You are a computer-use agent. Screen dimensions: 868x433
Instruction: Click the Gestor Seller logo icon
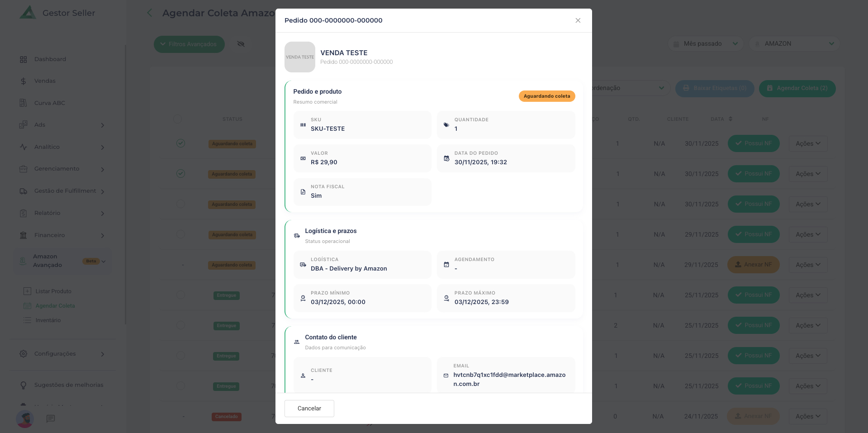pos(28,13)
